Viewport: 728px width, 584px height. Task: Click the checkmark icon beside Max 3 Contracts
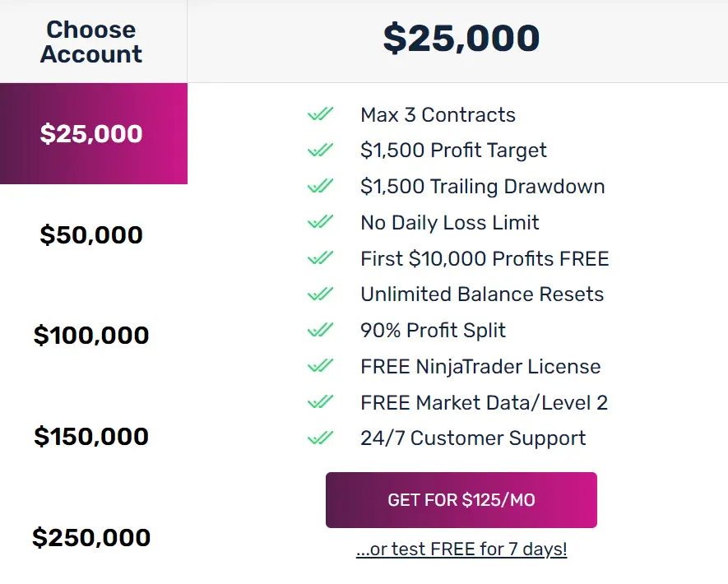click(320, 114)
